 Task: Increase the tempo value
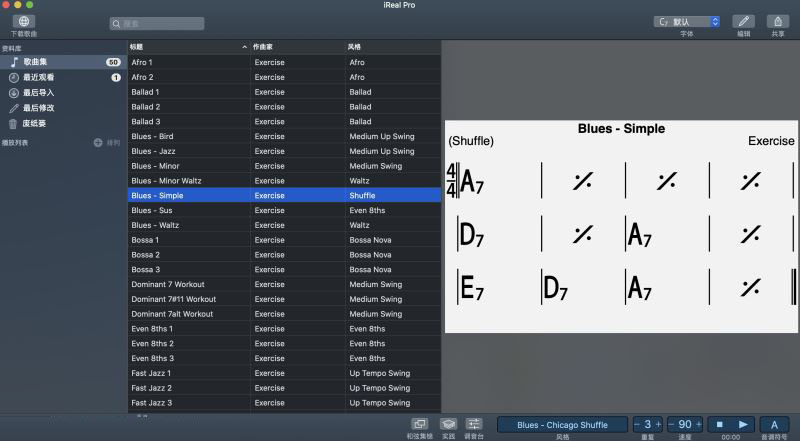pyautogui.click(x=698, y=425)
